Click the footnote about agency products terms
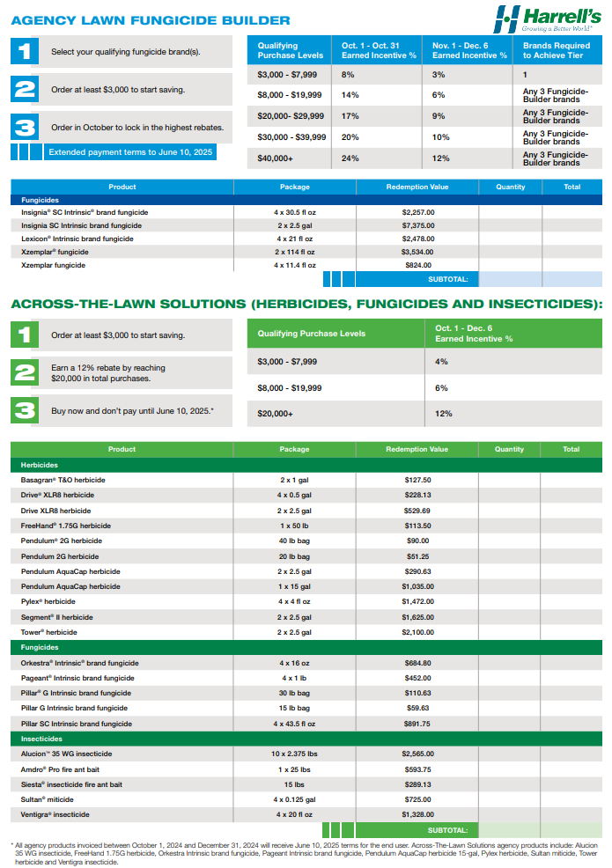612x868 pixels. coord(306,853)
